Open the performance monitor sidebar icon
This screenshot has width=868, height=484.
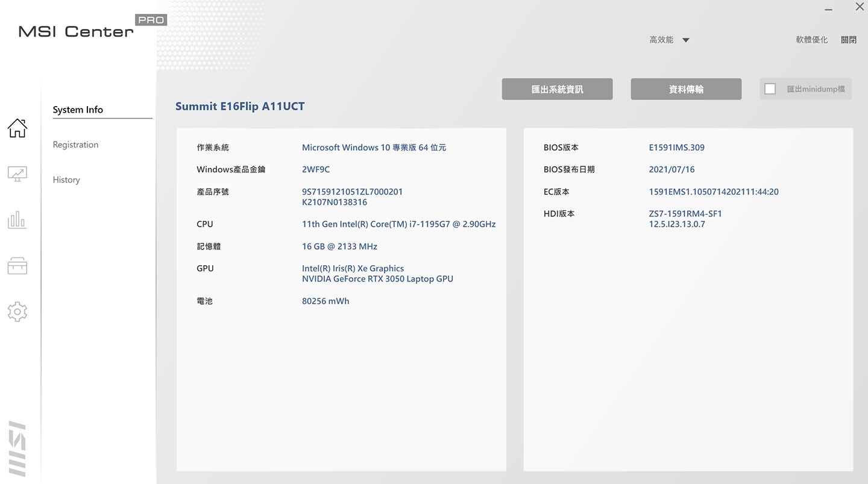(17, 174)
